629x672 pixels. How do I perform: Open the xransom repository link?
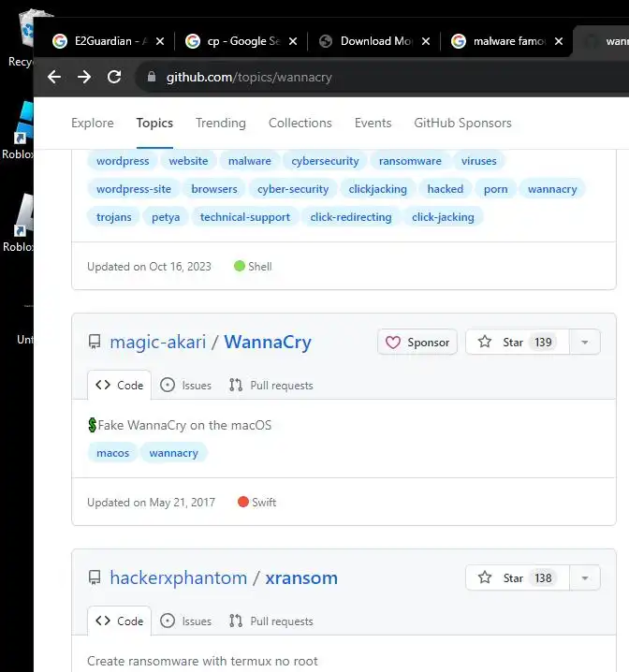tap(301, 577)
